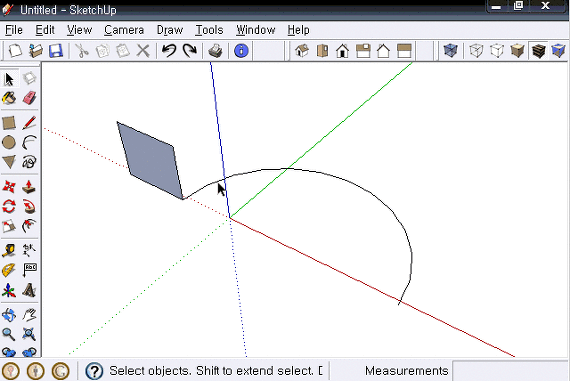Choose the Select arrow tool

[x=9, y=79]
